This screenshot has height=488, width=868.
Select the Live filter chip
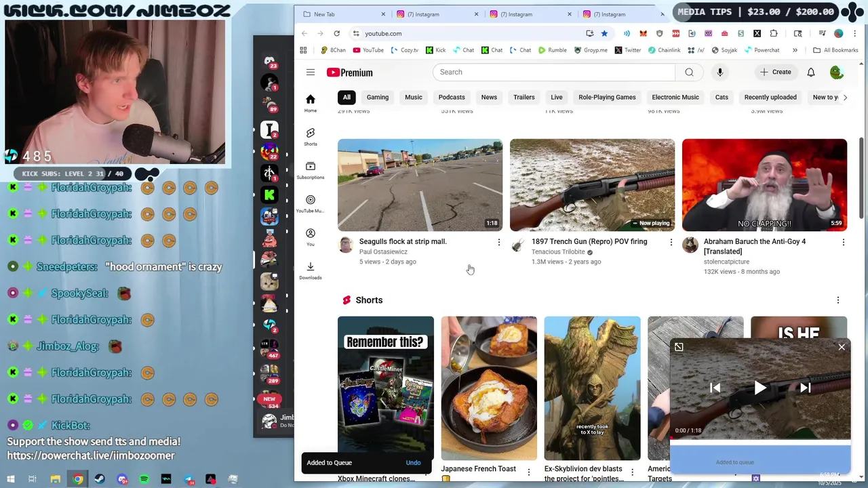click(x=557, y=97)
